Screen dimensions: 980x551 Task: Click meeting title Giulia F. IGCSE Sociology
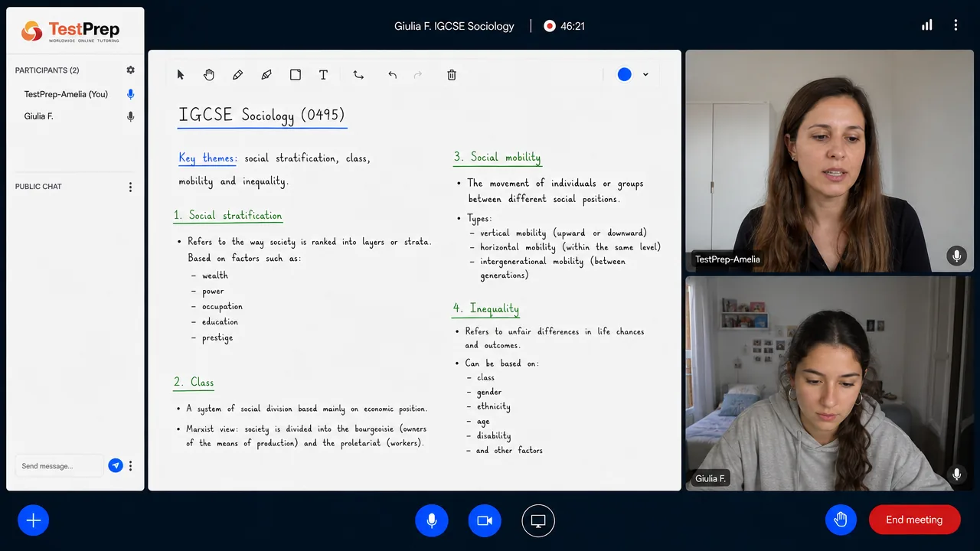click(454, 26)
